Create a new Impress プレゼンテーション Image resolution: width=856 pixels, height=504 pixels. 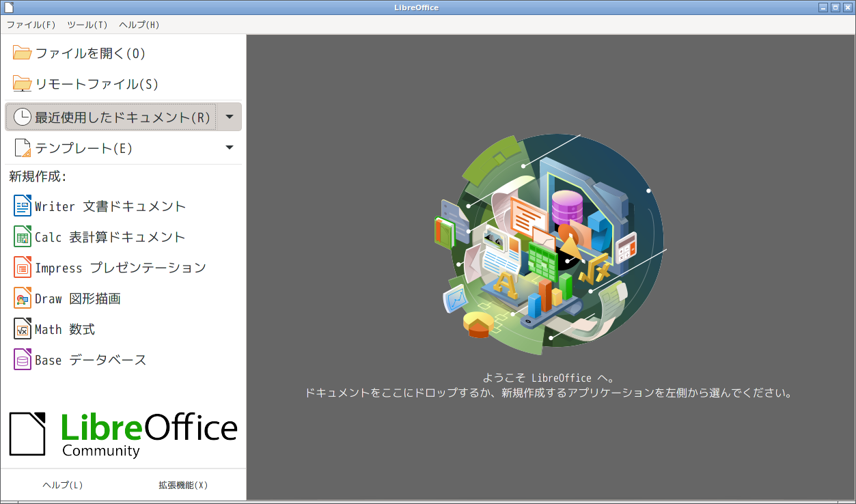(x=123, y=268)
